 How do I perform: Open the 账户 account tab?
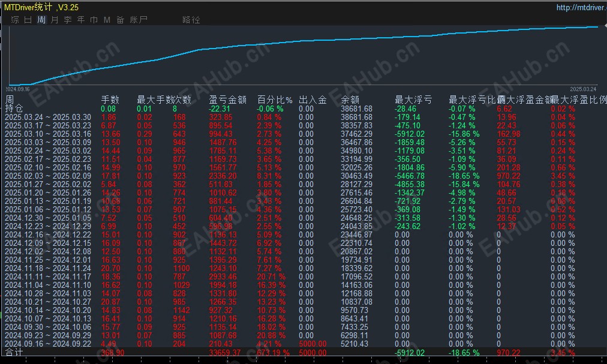pos(139,20)
